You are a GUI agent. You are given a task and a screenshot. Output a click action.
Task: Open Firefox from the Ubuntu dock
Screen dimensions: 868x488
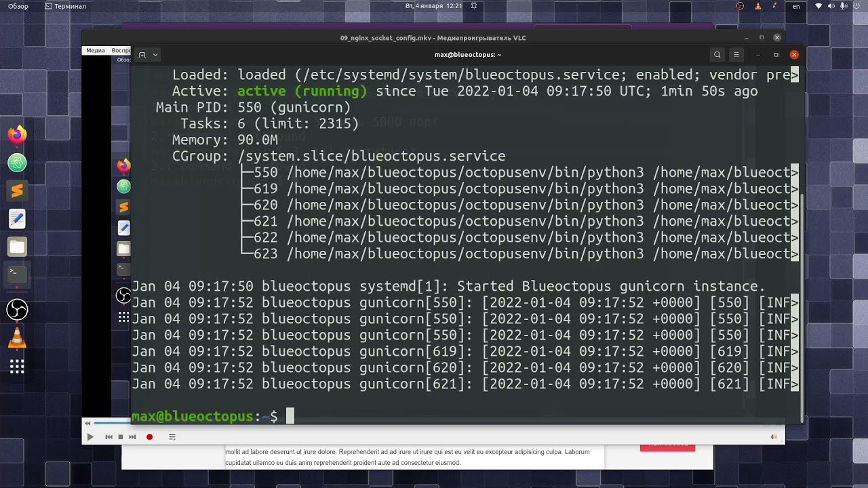[17, 134]
